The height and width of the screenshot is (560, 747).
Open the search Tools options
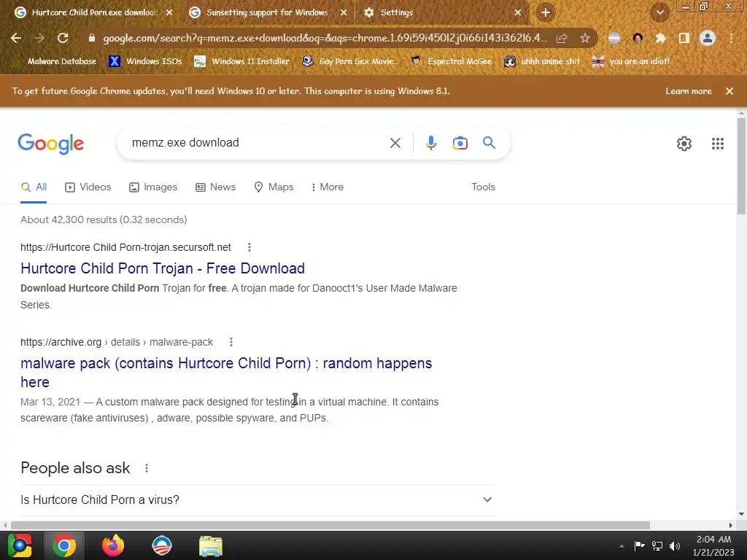(484, 187)
